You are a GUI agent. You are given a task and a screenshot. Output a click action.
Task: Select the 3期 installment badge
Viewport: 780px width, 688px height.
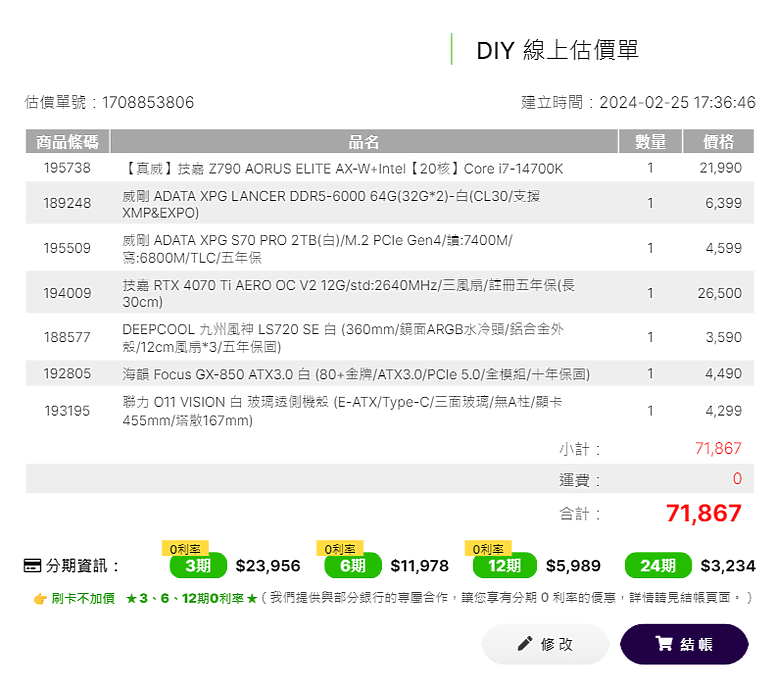coord(198,566)
